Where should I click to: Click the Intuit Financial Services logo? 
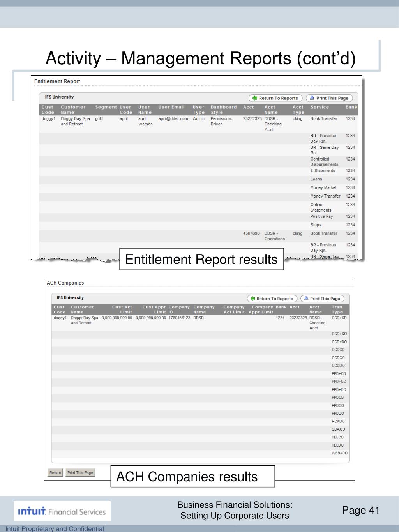point(62,511)
